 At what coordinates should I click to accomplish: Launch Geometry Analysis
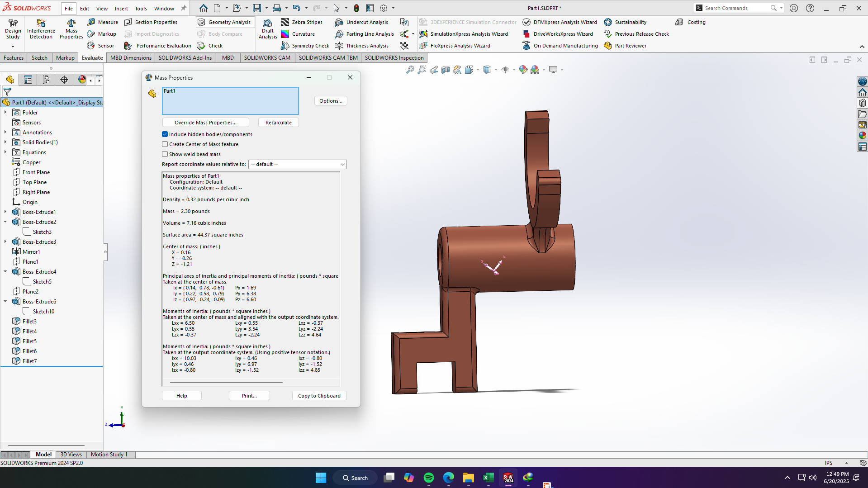(224, 22)
